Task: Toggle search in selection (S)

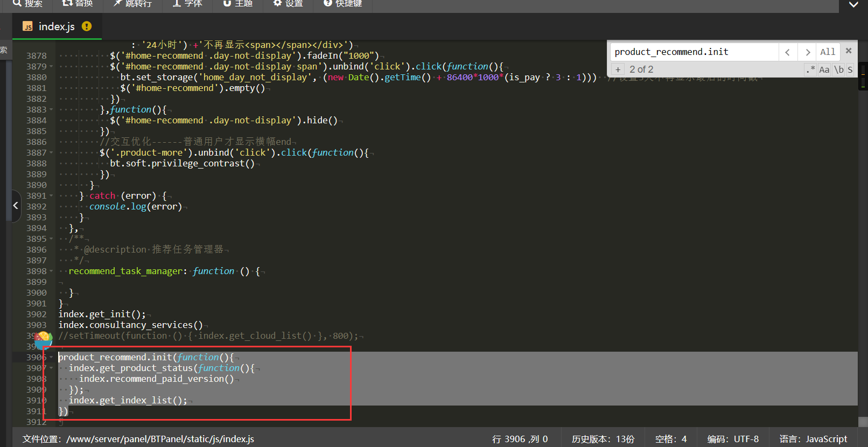Action: click(x=850, y=69)
